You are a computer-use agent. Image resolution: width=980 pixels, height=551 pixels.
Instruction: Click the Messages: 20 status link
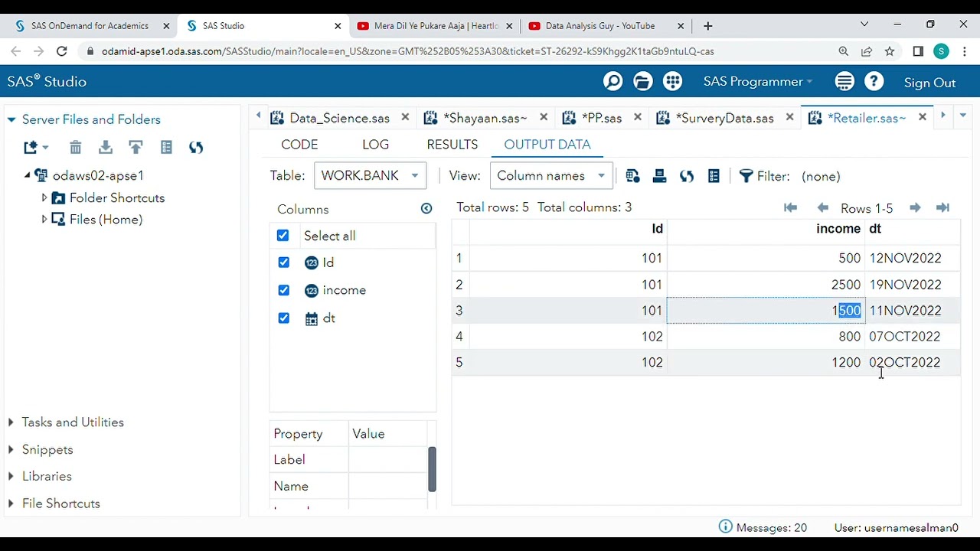click(772, 527)
